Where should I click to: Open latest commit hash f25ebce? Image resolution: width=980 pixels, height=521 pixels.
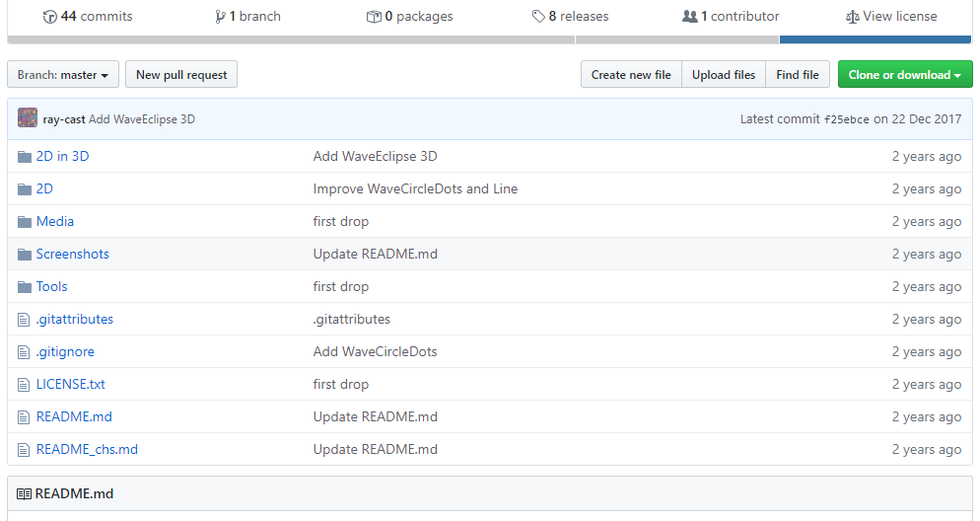(846, 119)
